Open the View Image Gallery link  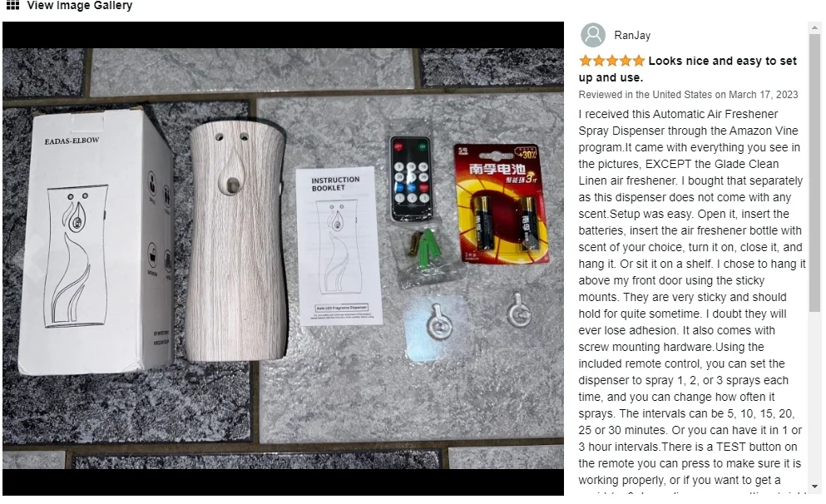(x=80, y=6)
